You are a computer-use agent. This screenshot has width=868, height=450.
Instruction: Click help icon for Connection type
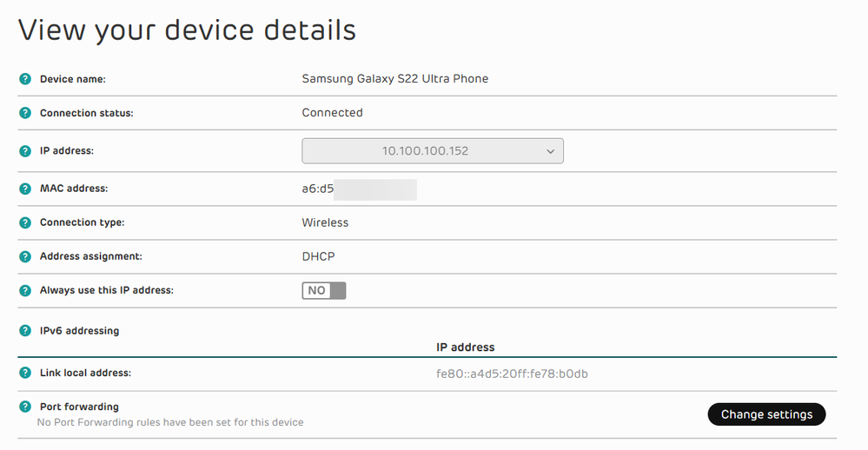(x=25, y=222)
